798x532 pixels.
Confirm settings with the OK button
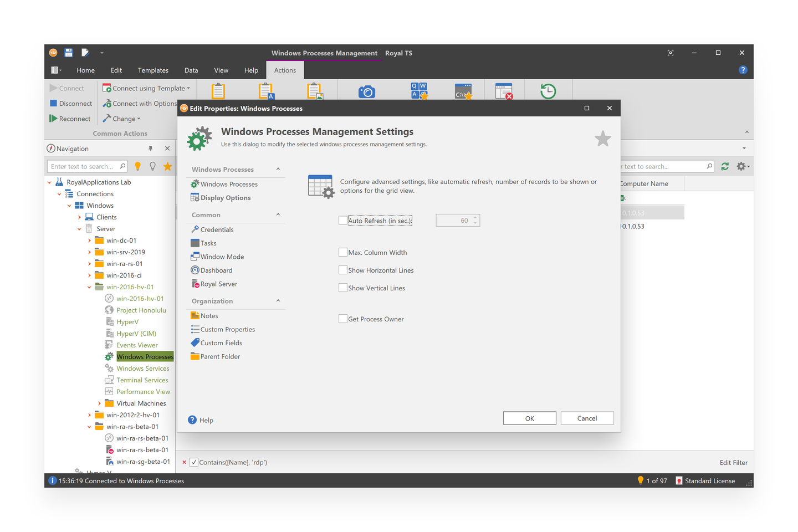pyautogui.click(x=529, y=418)
